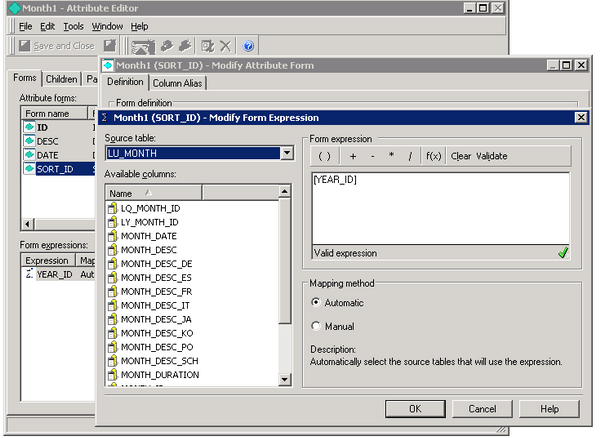Click the Save and Close disk icon
The width and height of the screenshot is (600, 438).
[24, 46]
